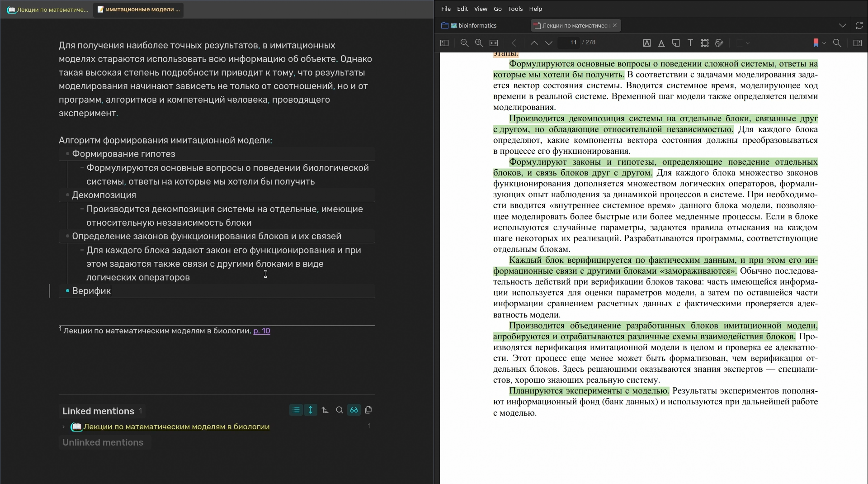This screenshot has height=484, width=868.
Task: Zoom out the PDF in Zotero
Action: 464,43
